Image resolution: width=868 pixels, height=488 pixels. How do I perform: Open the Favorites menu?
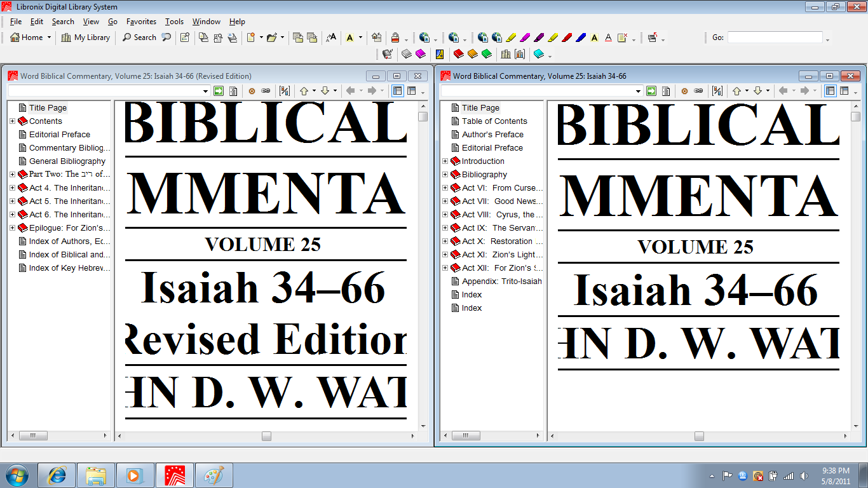[x=141, y=22]
